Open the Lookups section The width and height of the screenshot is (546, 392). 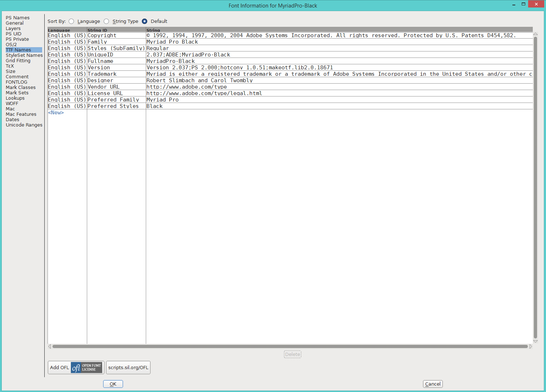pos(15,98)
